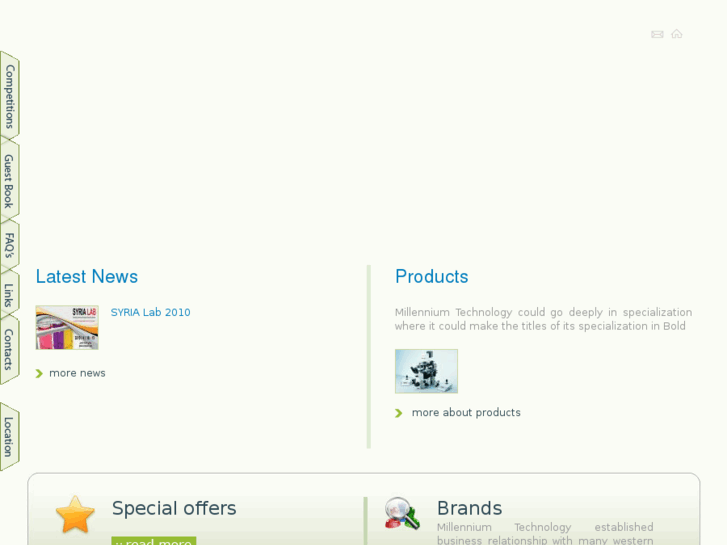The width and height of the screenshot is (727, 545).
Task: Click the microscope product thumbnail
Action: tap(426, 371)
